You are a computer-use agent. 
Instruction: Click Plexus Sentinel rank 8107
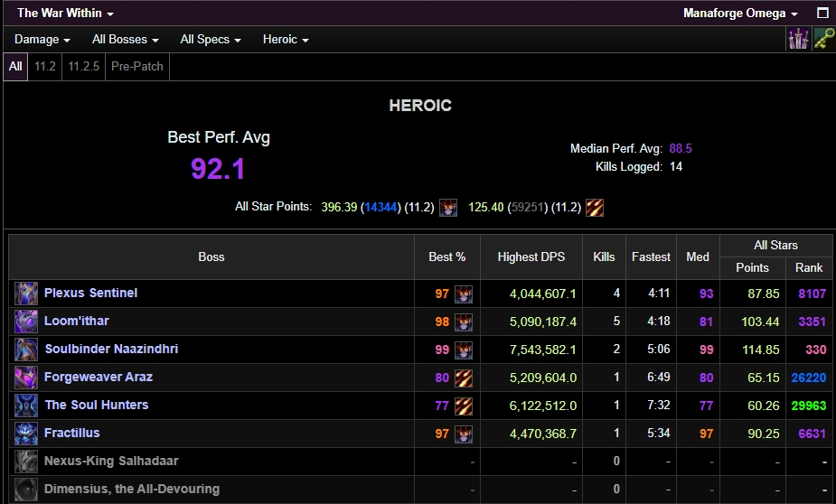click(812, 294)
